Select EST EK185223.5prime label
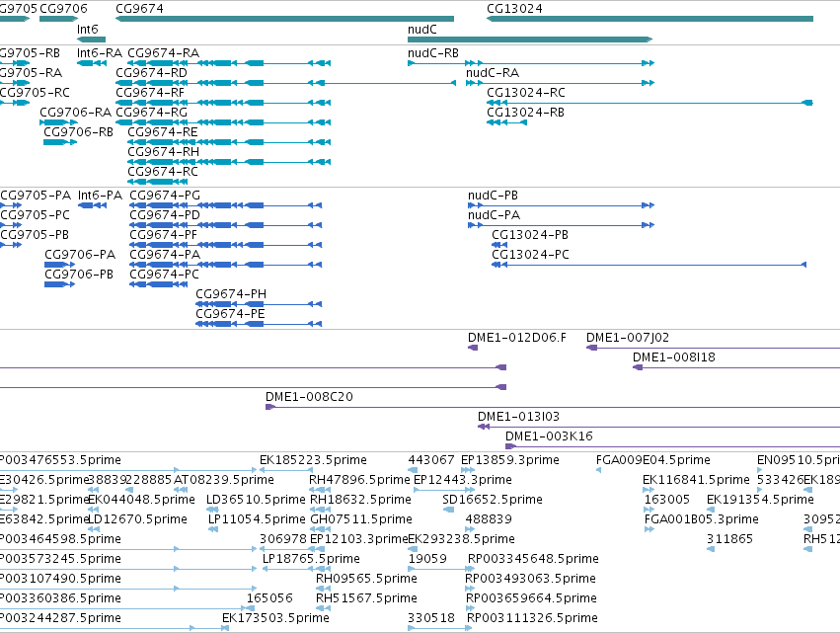The width and height of the screenshot is (840, 633). [x=313, y=460]
